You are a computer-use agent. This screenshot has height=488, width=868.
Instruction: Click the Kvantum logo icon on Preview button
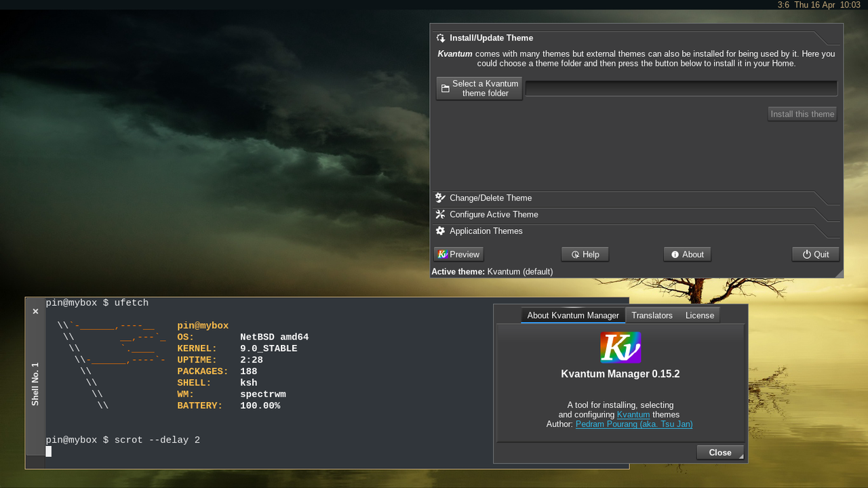point(443,254)
